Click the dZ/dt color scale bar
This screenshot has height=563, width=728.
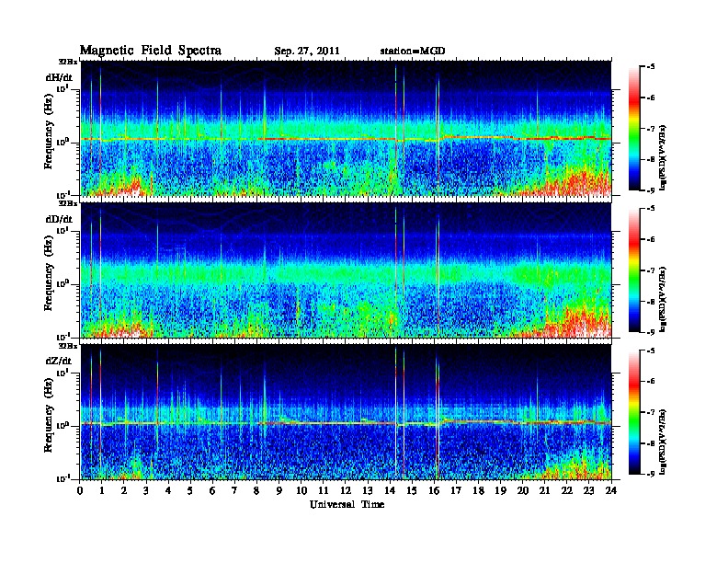point(634,412)
